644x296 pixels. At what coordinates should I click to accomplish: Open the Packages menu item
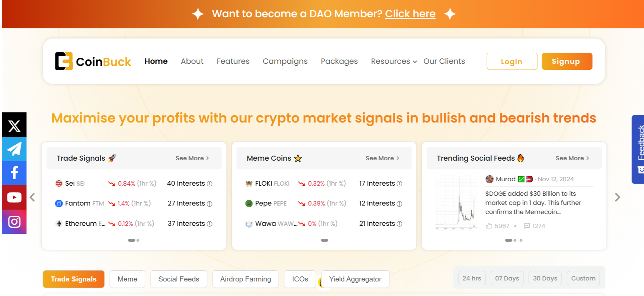click(x=339, y=61)
